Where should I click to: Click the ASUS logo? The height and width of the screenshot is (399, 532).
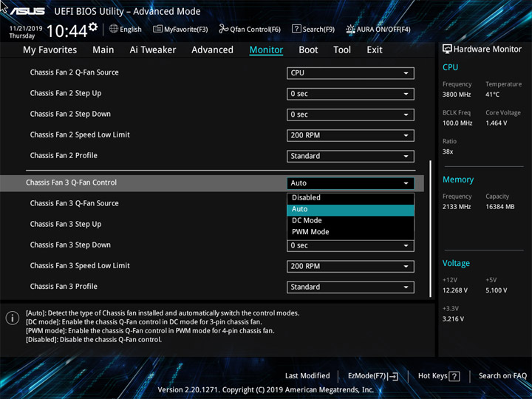27,11
